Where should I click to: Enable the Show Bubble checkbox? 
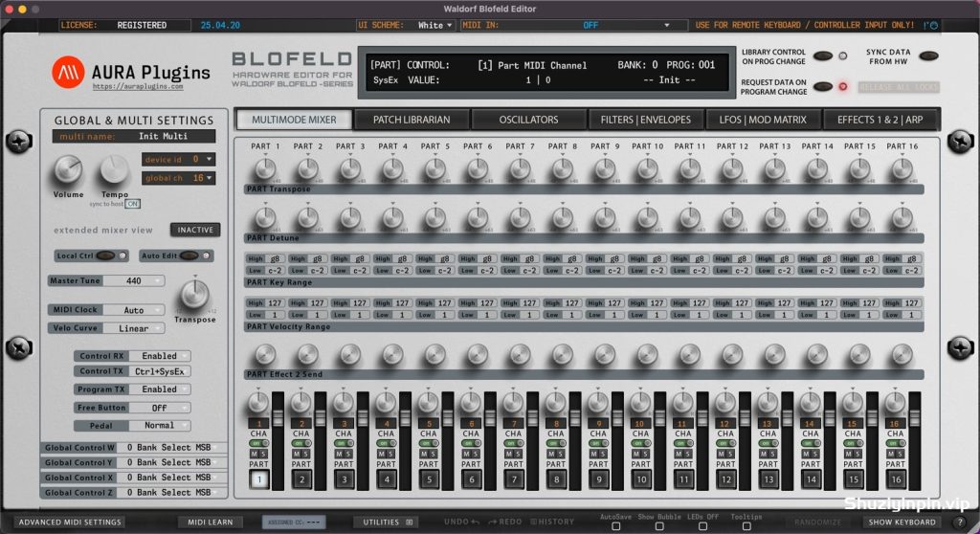tap(659, 526)
